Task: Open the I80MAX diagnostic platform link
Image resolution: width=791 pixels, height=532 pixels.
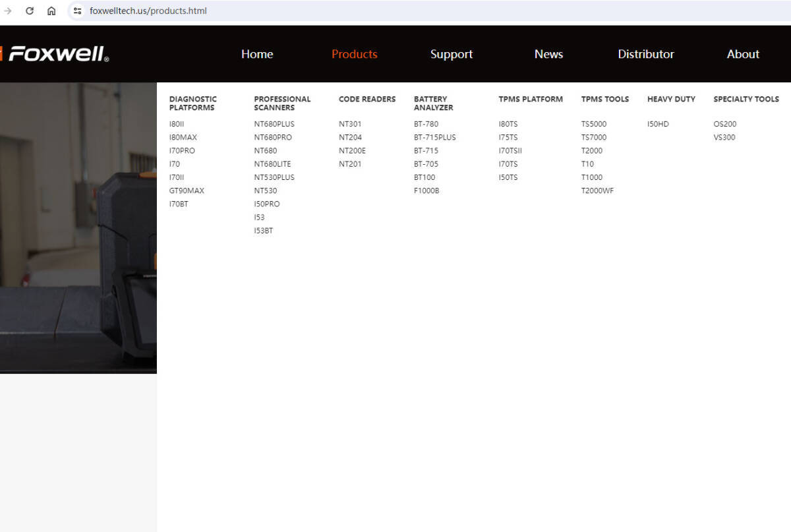Action: [x=183, y=137]
